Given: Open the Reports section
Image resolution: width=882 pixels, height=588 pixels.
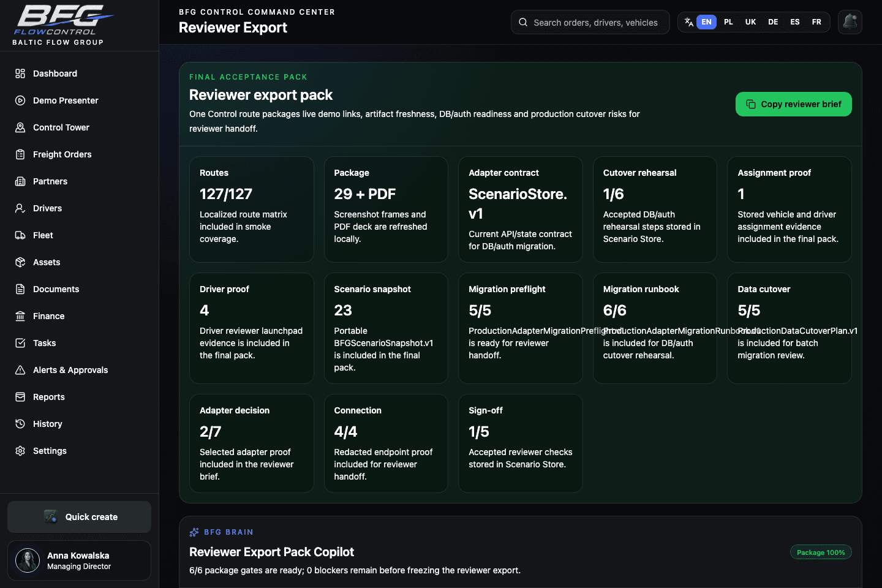Looking at the screenshot, I should click(x=80, y=397).
